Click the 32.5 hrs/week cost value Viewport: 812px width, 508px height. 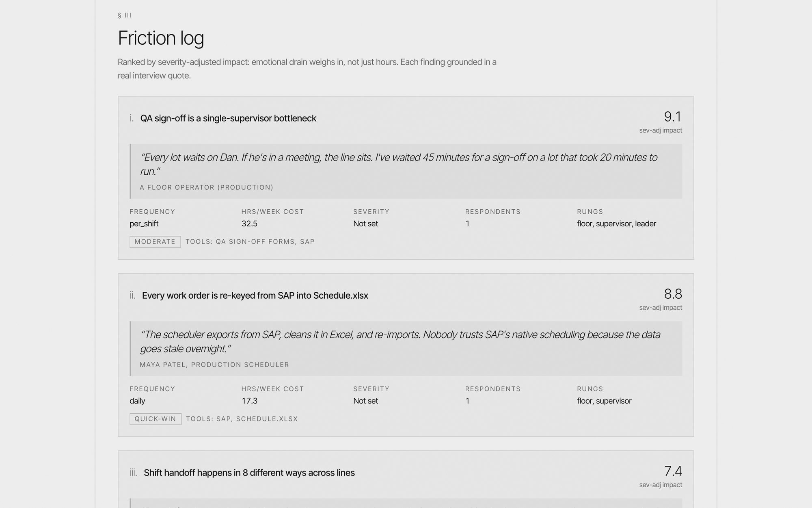point(249,224)
